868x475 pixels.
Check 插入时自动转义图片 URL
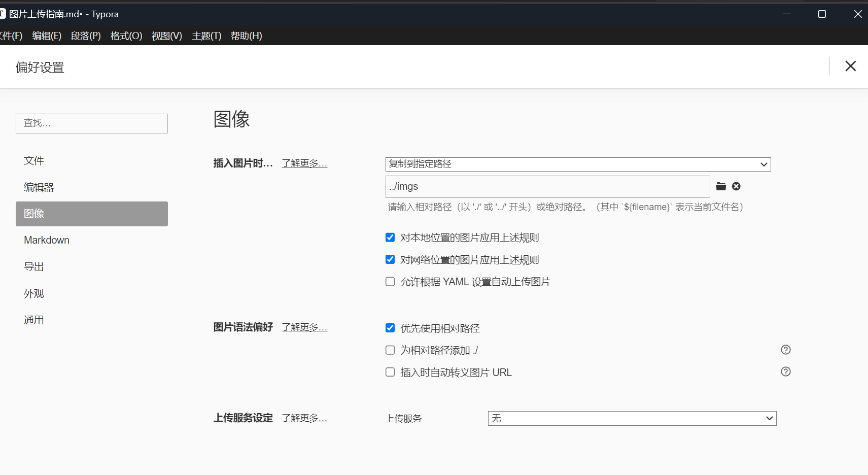point(390,372)
